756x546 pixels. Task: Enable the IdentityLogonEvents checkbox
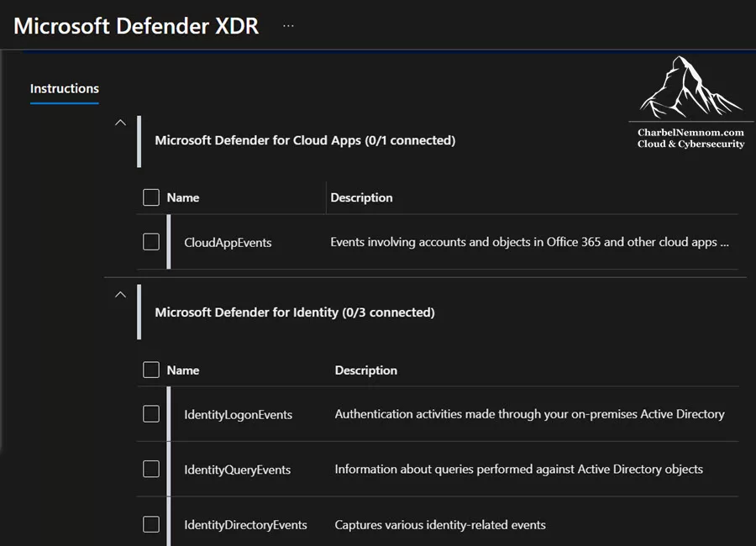(x=151, y=414)
